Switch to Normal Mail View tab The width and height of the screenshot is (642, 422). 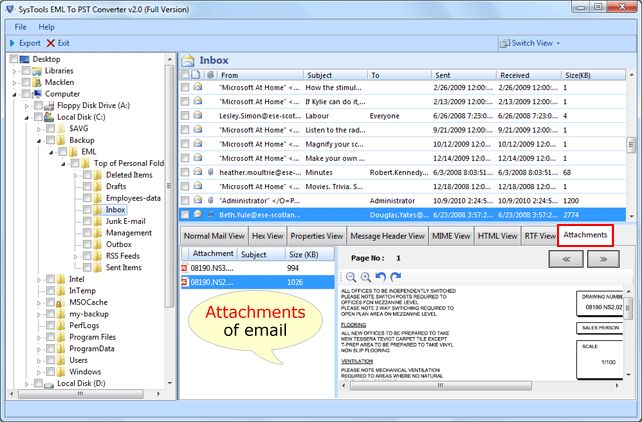214,236
